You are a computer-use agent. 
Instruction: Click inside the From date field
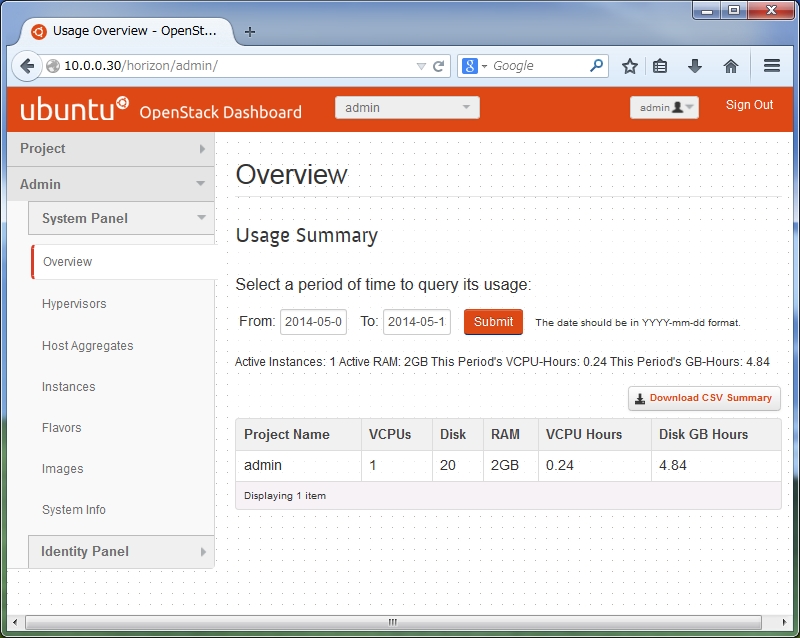(x=313, y=322)
